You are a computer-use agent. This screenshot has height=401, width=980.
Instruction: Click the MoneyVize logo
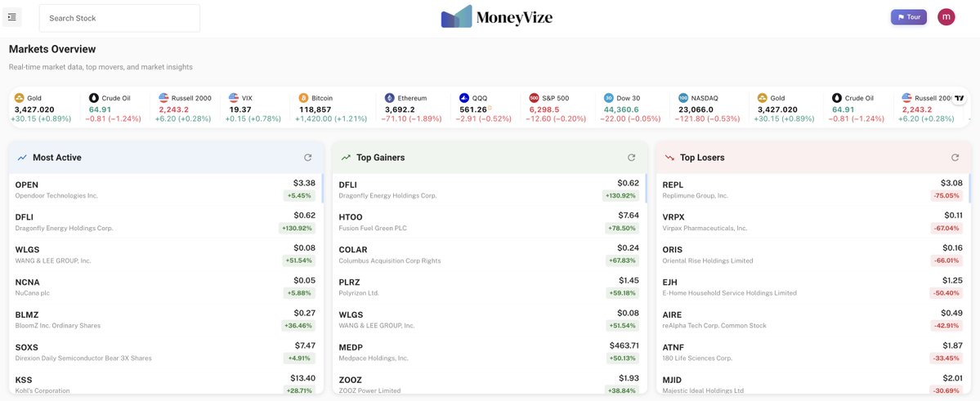[496, 17]
